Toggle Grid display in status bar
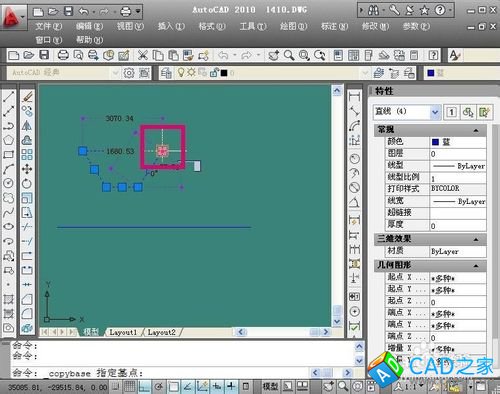500x394 pixels. pos(129,387)
